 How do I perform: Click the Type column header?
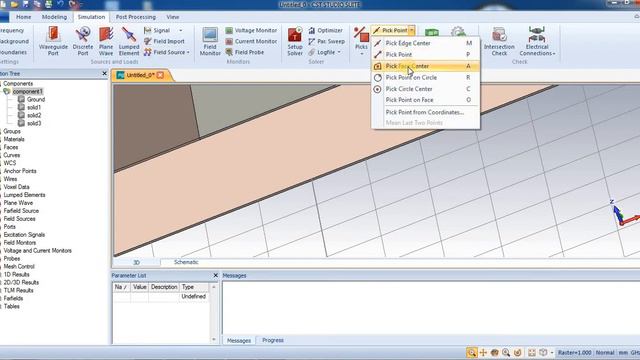pos(193,287)
